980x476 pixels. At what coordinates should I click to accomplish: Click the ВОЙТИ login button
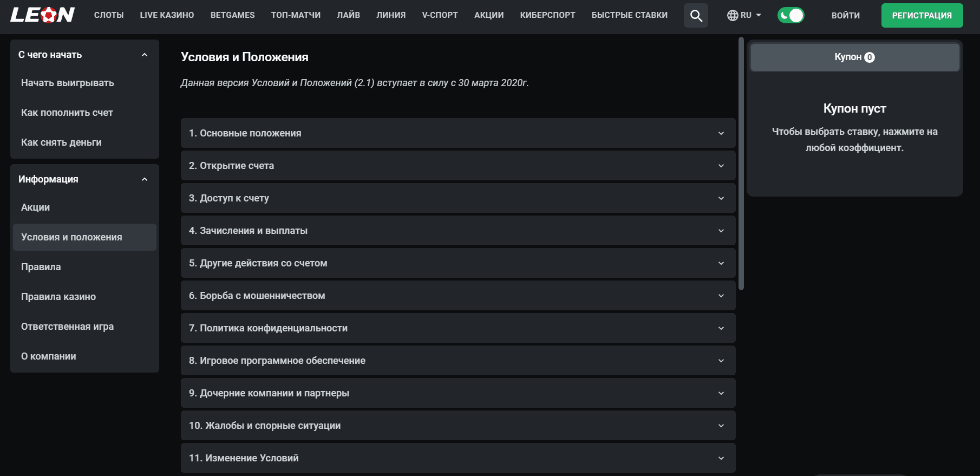[845, 16]
